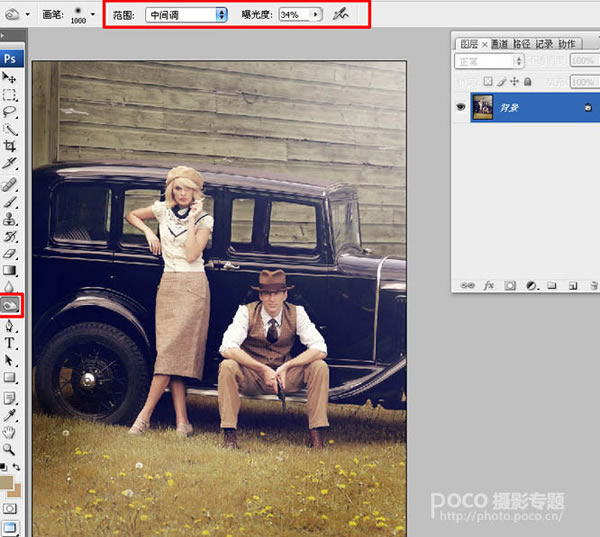Image resolution: width=600 pixels, height=537 pixels.
Task: Enable the airbrush option in options bar
Action: (x=339, y=15)
